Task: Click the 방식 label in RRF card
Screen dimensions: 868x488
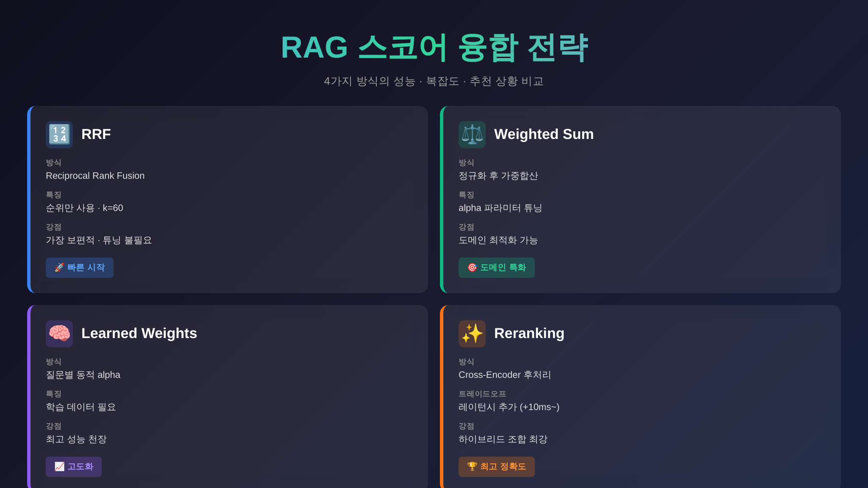Action: point(53,163)
